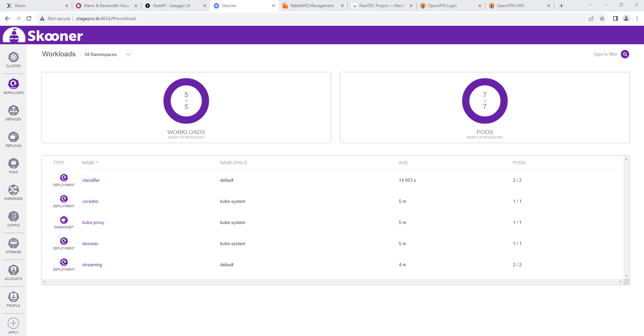Click the Type column header

tap(59, 163)
